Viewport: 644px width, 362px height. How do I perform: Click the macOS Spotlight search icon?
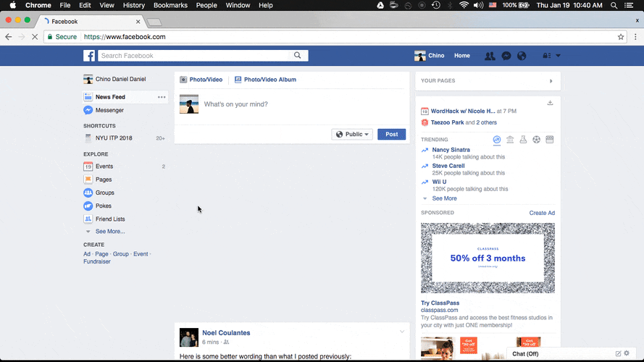coord(614,5)
